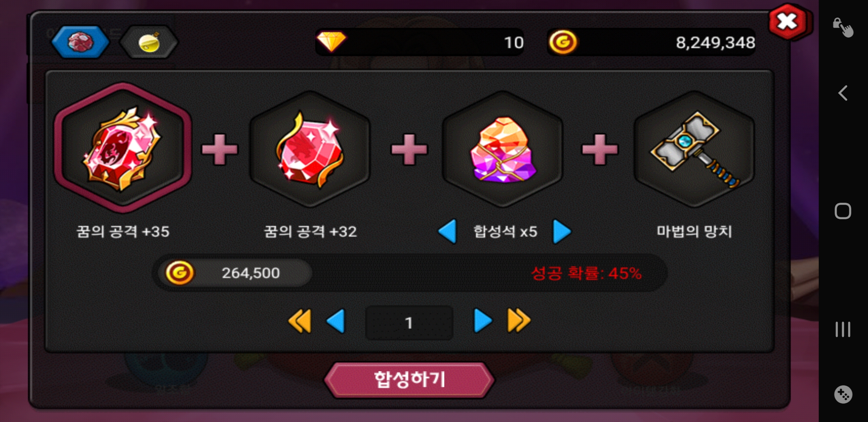Decrease quantity with blue left arrow
868x422 pixels.
point(336,321)
